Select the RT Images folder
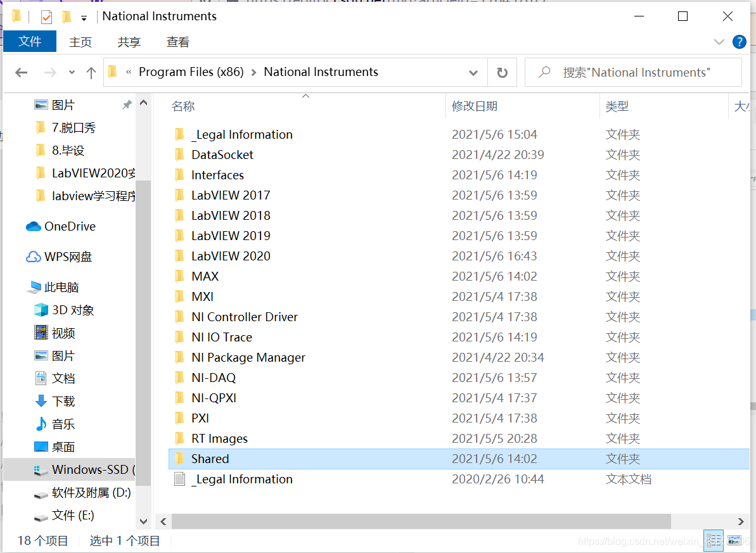Image resolution: width=756 pixels, height=553 pixels. 219,438
